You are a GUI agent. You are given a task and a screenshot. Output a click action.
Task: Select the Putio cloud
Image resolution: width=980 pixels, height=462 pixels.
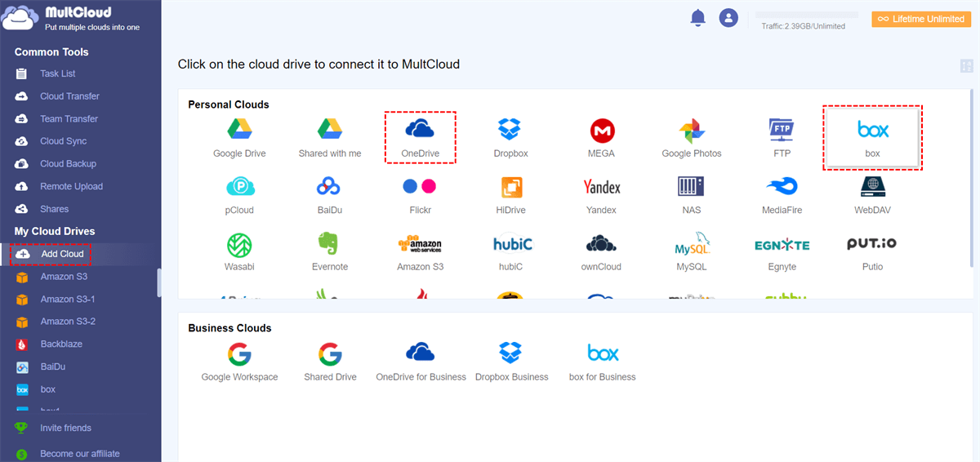click(x=872, y=251)
